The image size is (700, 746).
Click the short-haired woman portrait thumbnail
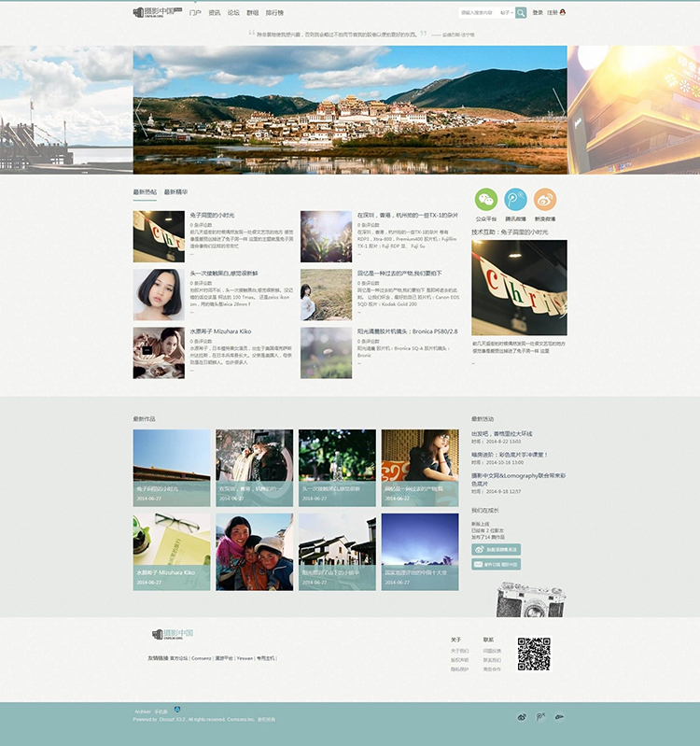(x=159, y=294)
